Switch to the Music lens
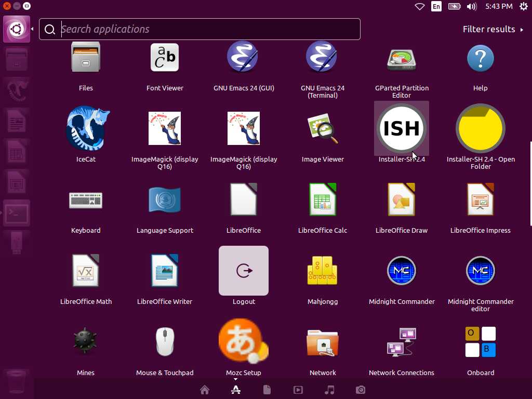The height and width of the screenshot is (399, 532). pyautogui.click(x=329, y=390)
